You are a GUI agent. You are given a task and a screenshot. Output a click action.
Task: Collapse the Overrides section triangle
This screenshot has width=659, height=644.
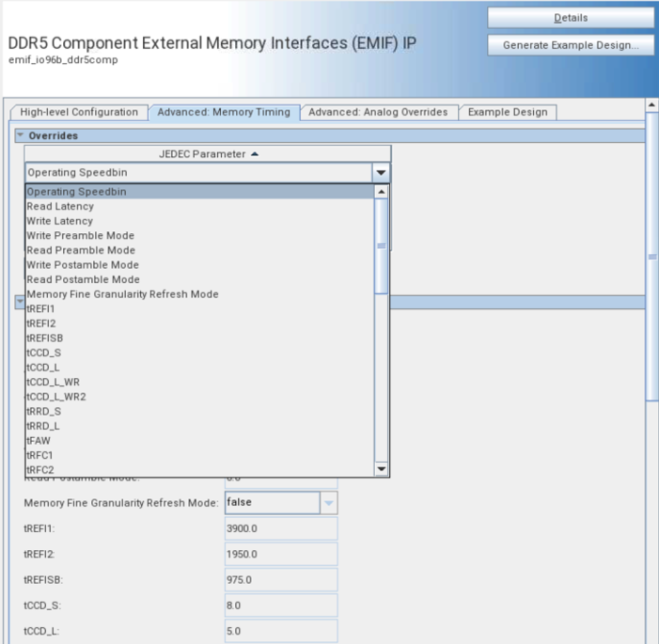click(x=20, y=135)
